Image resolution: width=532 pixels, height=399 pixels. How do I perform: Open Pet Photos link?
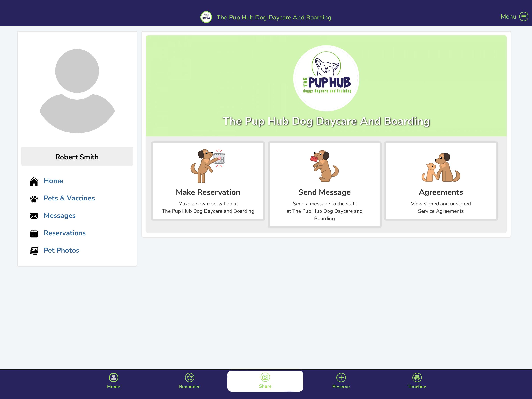[x=61, y=250]
